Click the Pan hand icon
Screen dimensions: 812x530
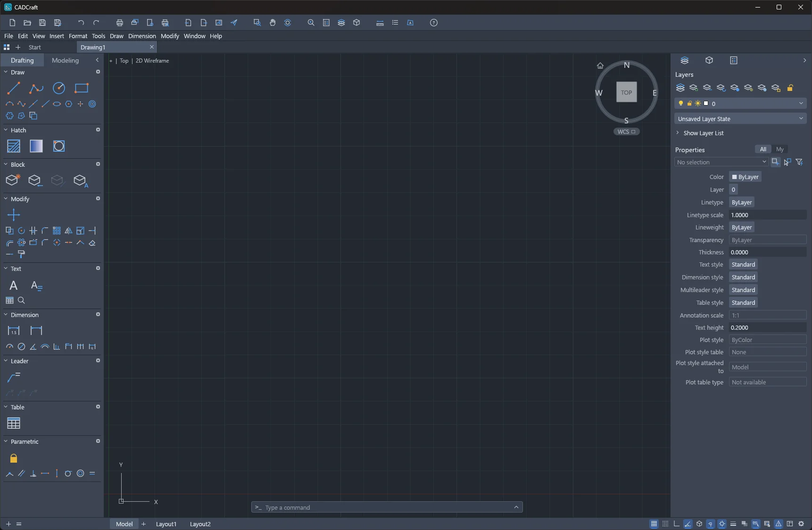[x=273, y=23]
